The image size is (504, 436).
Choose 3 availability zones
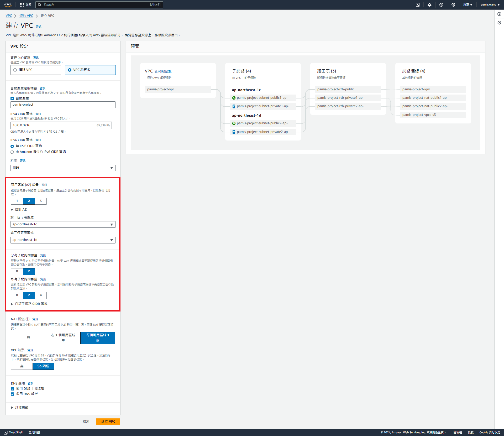pos(41,201)
